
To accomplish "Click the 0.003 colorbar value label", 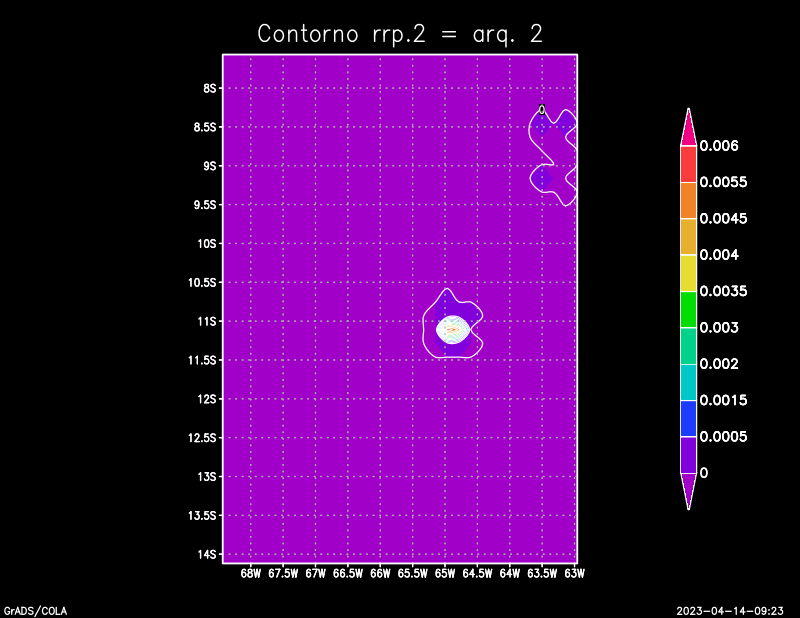I will pos(719,328).
